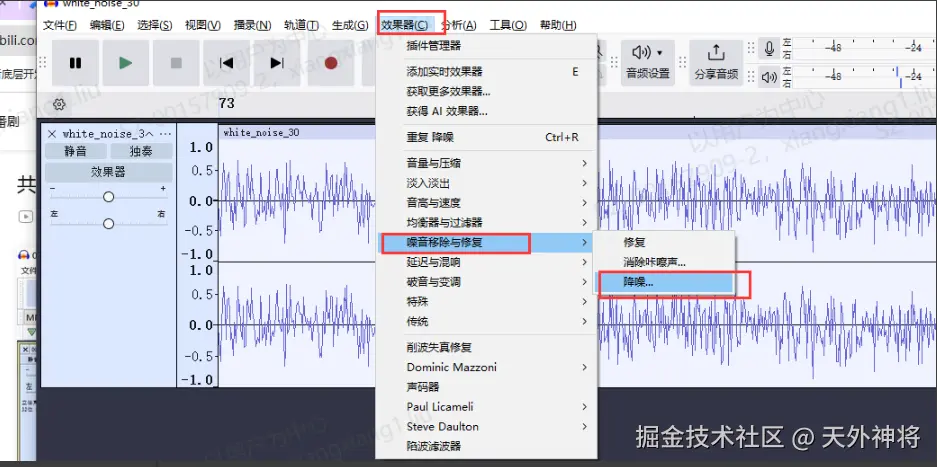This screenshot has width=937, height=467.
Task: Select the 声码器 vocoder entry
Action: [486, 387]
